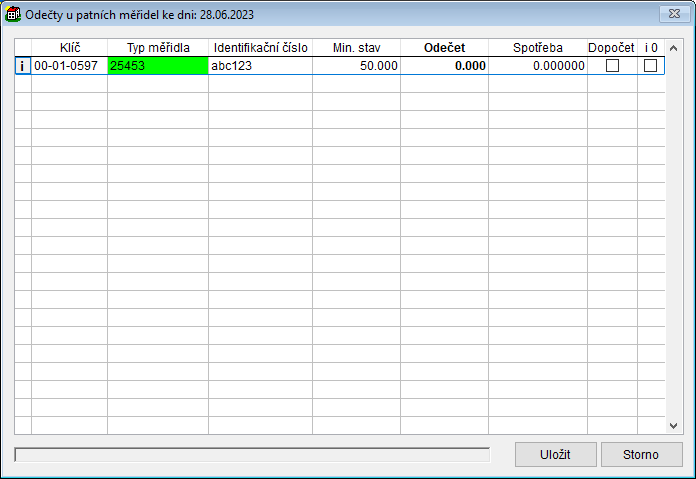The image size is (696, 479).
Task: Click the bold Odečet column header
Action: (444, 47)
